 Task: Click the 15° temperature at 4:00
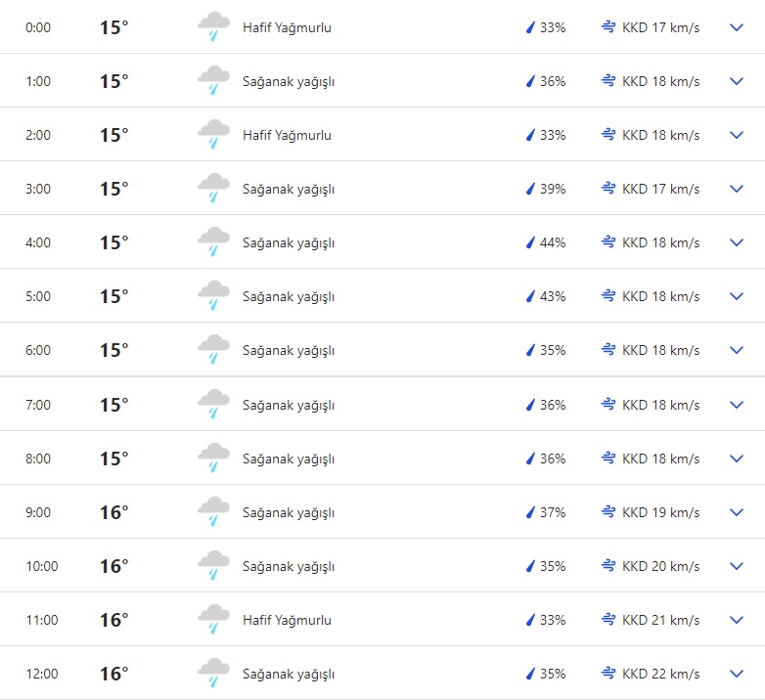click(113, 242)
